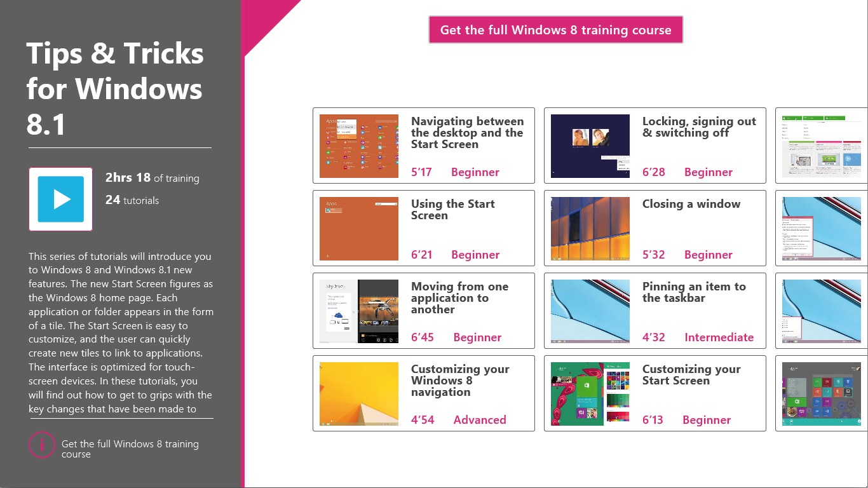
Task: Open partially visible card right of 'Customizing your Start Screen'
Action: [822, 394]
